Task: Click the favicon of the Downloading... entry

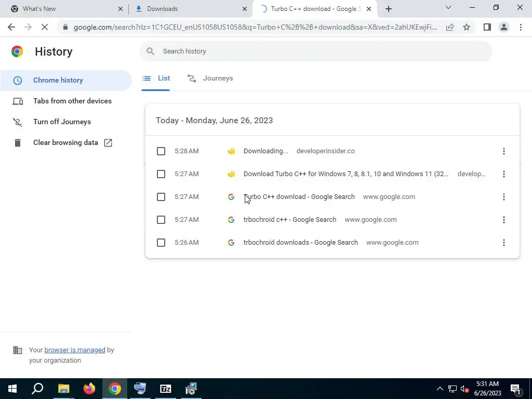Action: point(231,151)
